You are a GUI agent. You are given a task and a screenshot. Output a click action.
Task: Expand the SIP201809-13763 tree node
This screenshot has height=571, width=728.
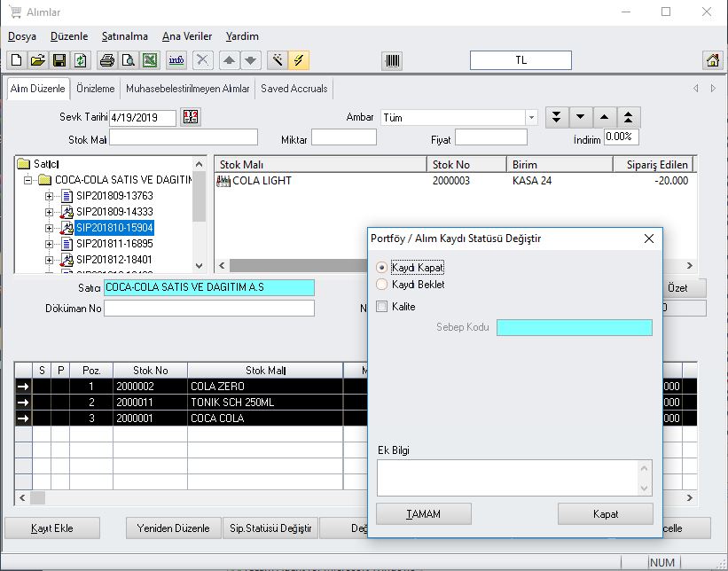(x=49, y=196)
